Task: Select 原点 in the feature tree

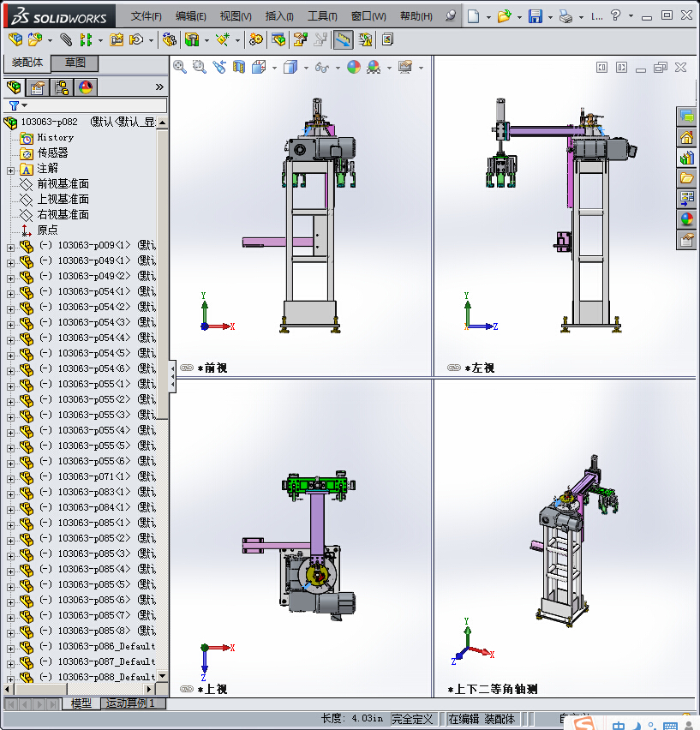Action: [x=47, y=230]
